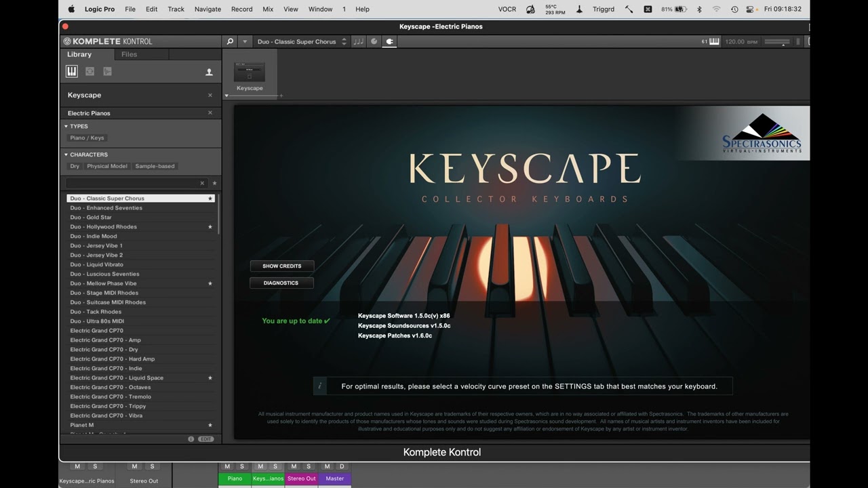Filter by the Sample-based character tag
This screenshot has width=868, height=488.
155,166
